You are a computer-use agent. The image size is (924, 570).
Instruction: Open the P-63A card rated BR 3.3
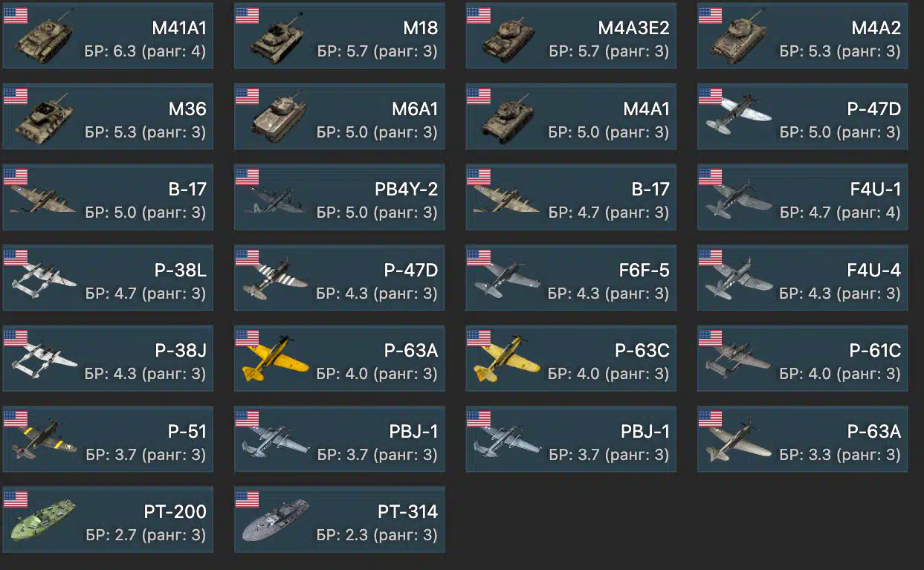click(x=802, y=439)
